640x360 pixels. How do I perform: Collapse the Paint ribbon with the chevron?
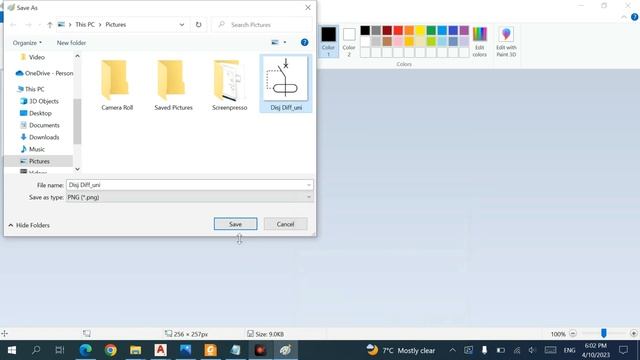[x=624, y=17]
